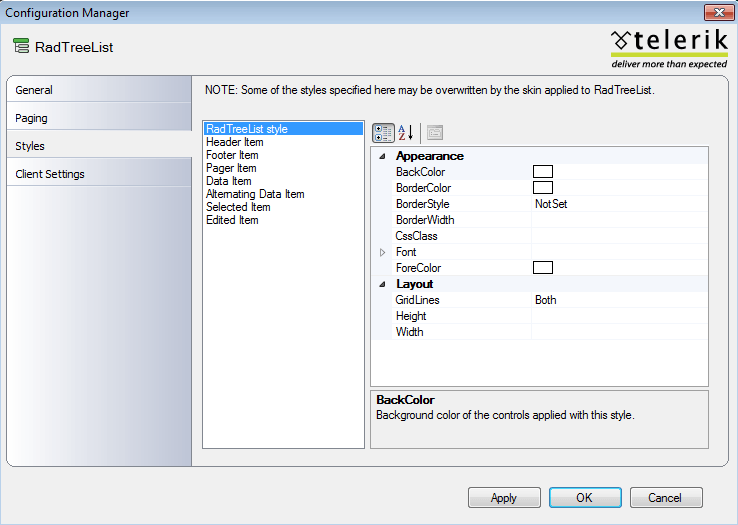Click the ForeColor swatch
The height and width of the screenshot is (525, 738).
(x=543, y=268)
